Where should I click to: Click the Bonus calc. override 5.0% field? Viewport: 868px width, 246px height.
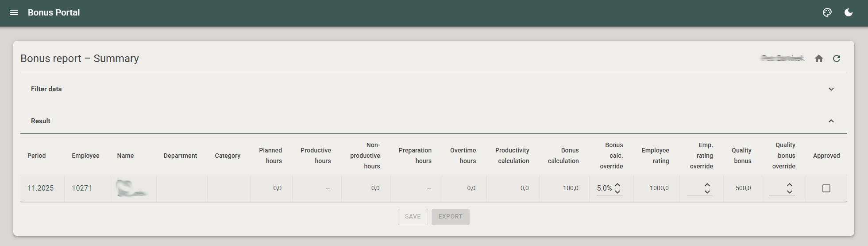click(x=604, y=188)
